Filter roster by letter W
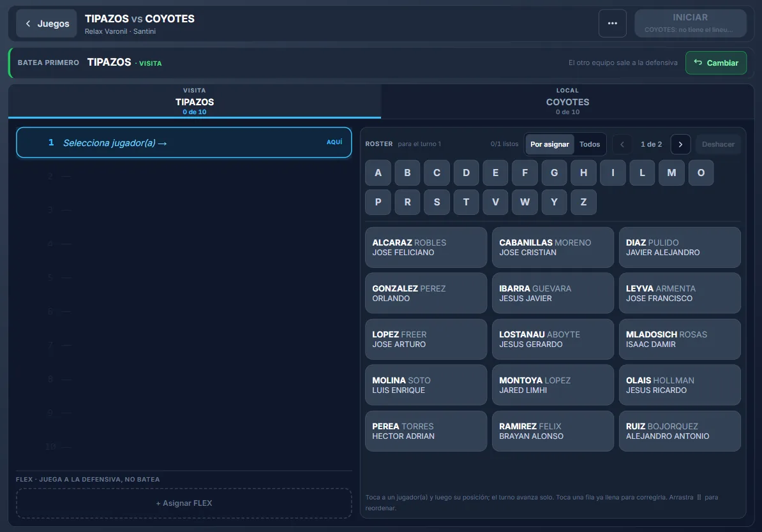 525,202
